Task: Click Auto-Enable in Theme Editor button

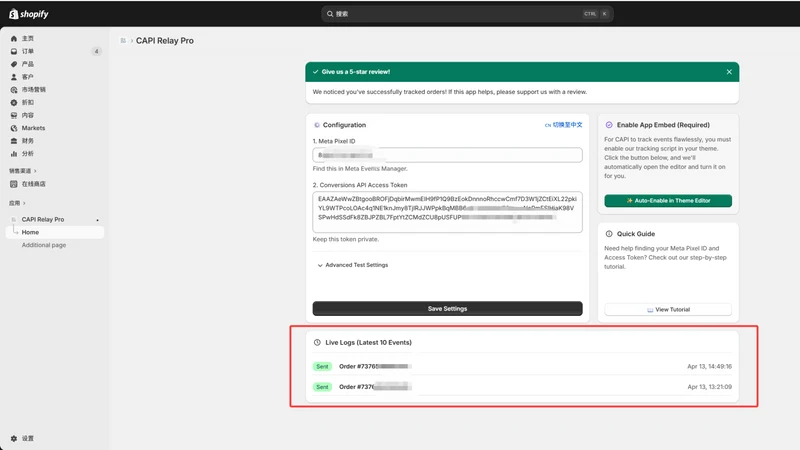Action: [x=668, y=201]
